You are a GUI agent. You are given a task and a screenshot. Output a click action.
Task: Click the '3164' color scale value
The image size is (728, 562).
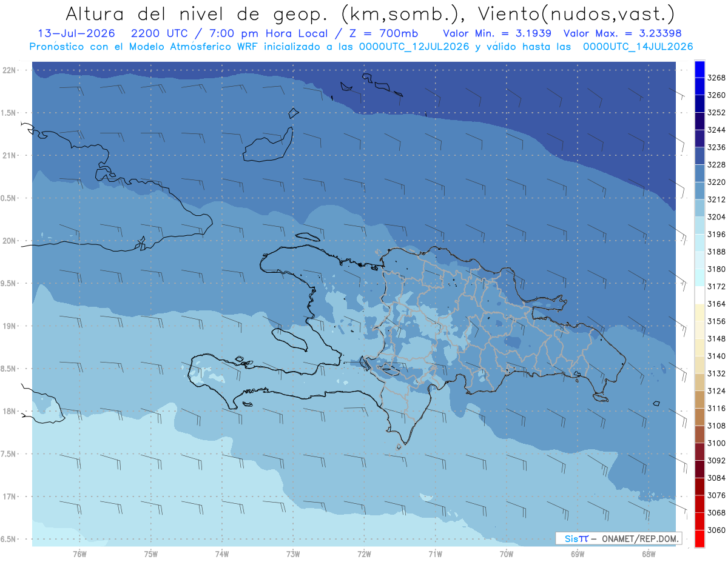pyautogui.click(x=716, y=304)
